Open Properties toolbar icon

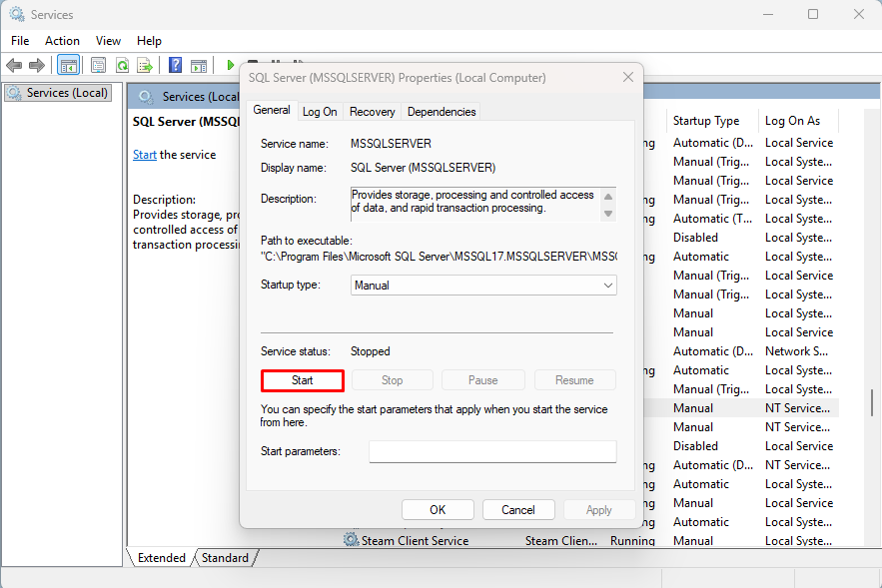(x=99, y=65)
